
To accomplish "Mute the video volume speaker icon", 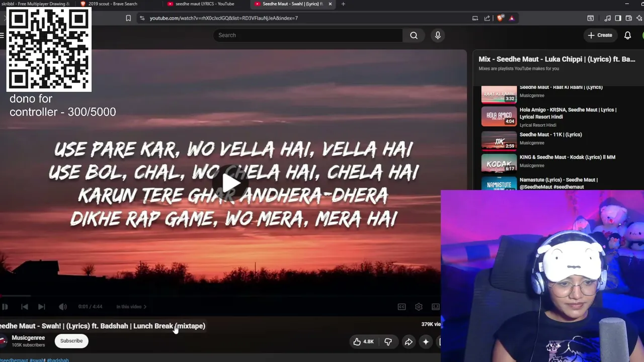I will [x=63, y=307].
